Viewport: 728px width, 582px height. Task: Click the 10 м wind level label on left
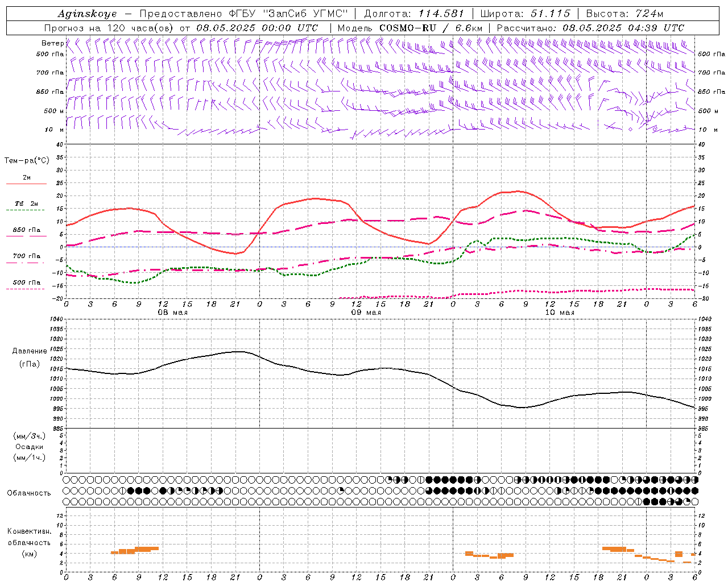click(55, 130)
